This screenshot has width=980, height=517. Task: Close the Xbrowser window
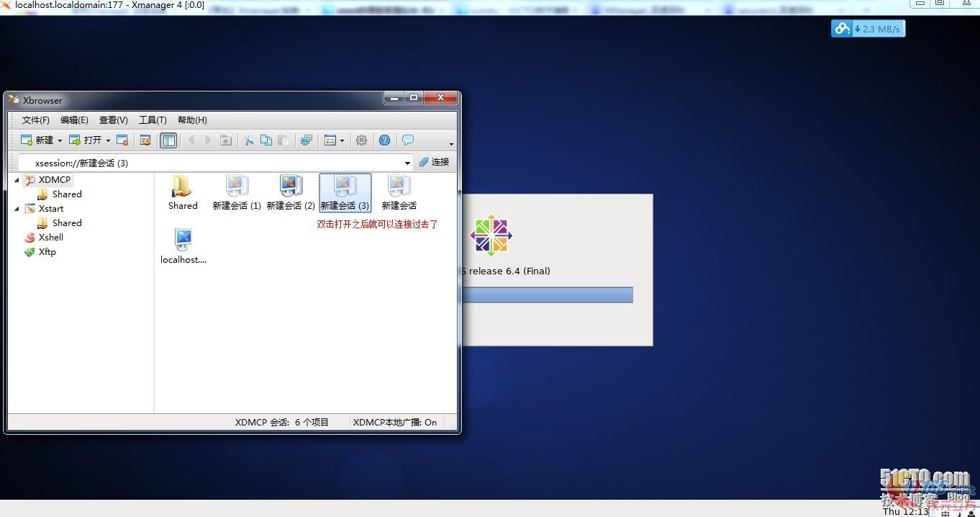(440, 97)
